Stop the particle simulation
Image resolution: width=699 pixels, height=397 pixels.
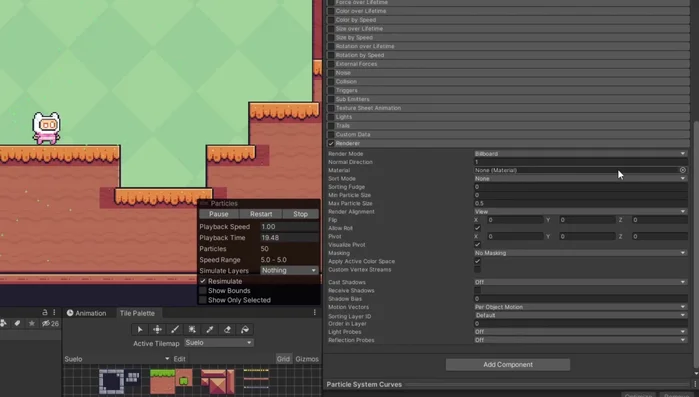tap(300, 214)
